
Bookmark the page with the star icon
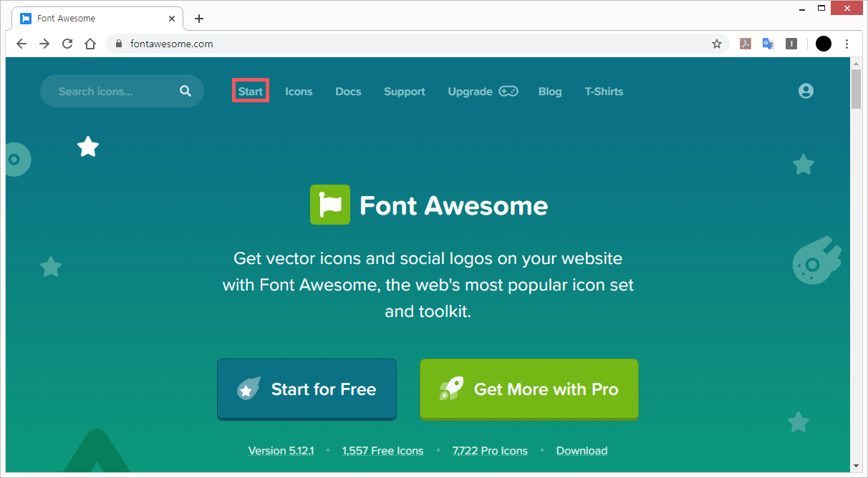pos(716,44)
